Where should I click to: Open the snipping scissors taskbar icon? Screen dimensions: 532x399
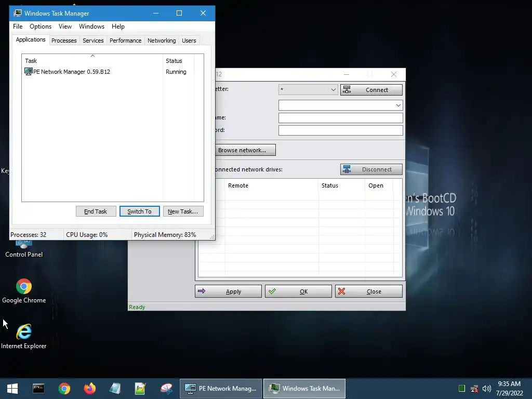coord(166,389)
